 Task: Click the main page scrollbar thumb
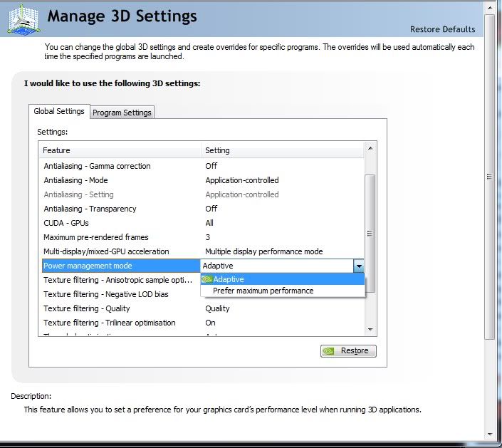point(489,177)
